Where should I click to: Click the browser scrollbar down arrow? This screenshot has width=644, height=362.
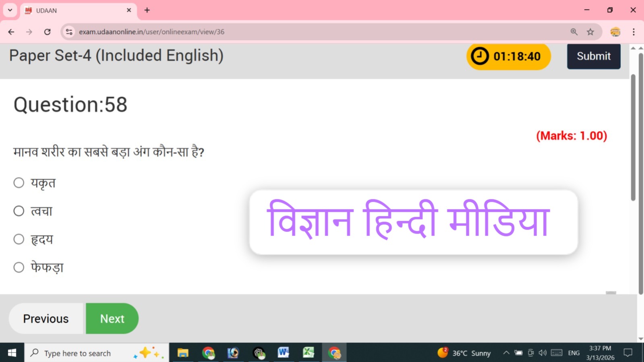[641, 339]
